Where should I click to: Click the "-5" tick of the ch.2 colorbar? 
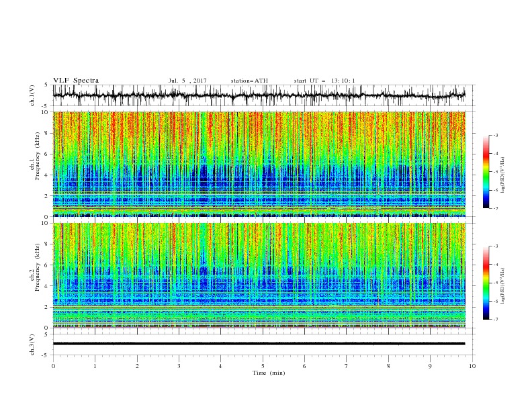point(495,283)
